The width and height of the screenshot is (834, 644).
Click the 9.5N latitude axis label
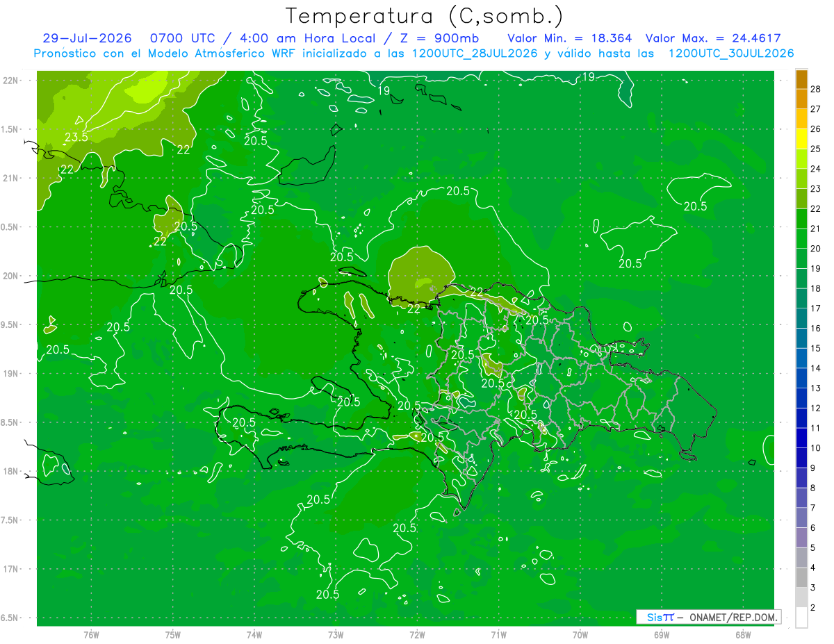click(10, 324)
